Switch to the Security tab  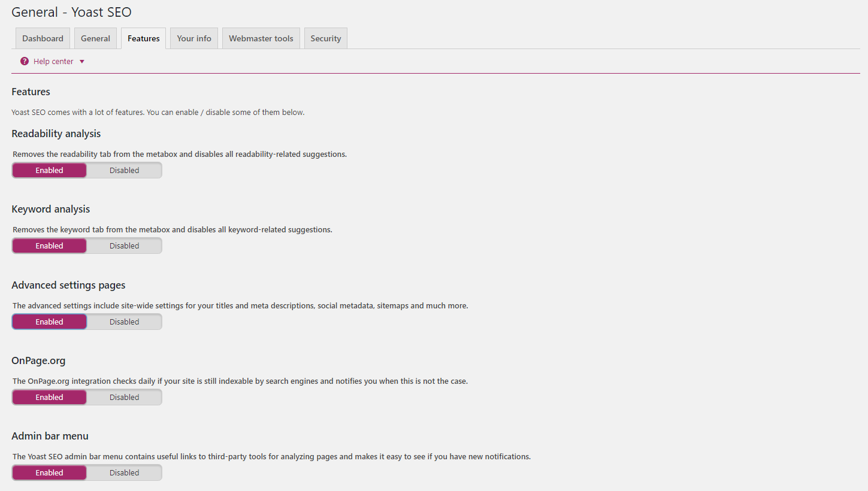[x=326, y=38]
